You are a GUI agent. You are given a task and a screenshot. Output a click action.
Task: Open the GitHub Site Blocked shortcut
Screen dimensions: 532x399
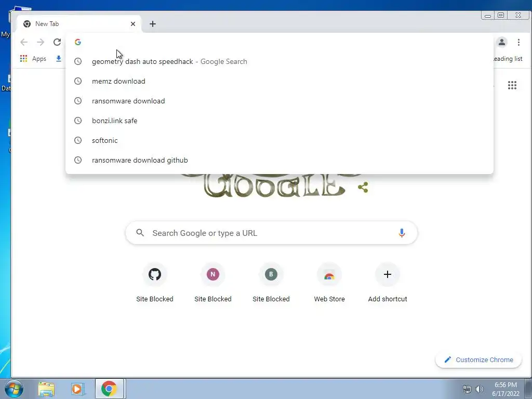[155, 283]
